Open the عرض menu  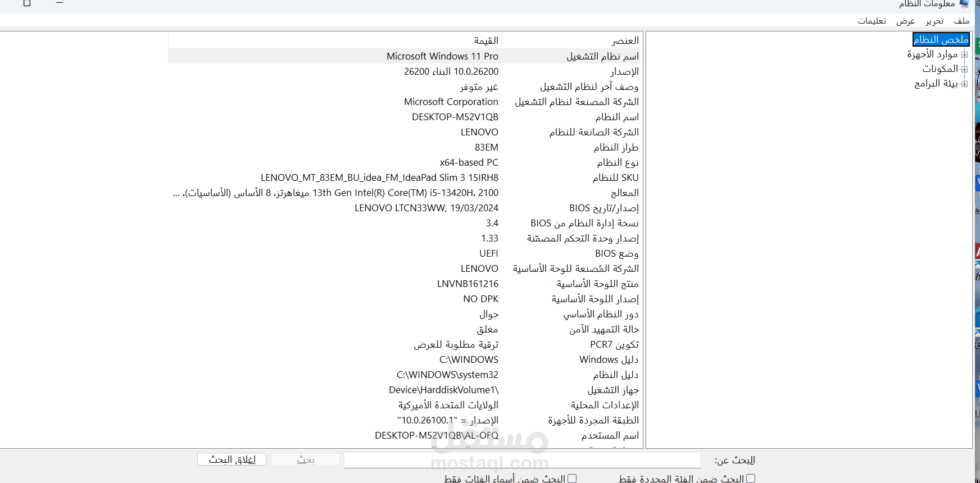905,21
